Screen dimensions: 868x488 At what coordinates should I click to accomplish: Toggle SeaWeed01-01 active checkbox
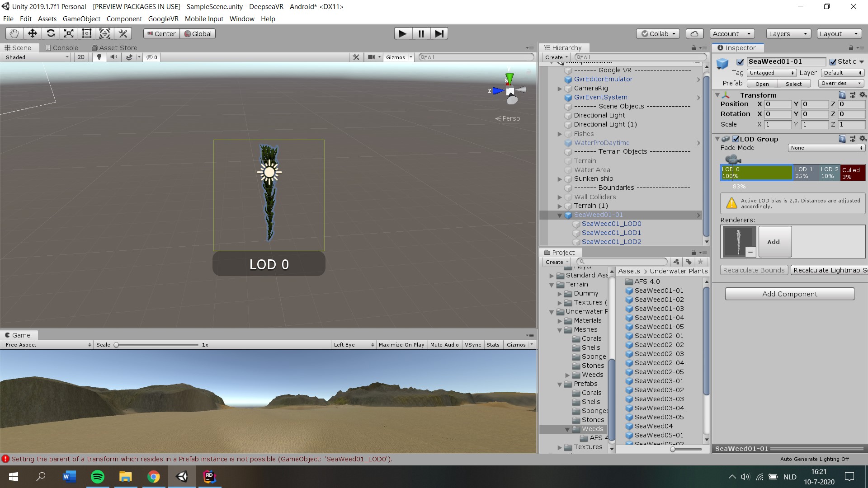(x=740, y=62)
